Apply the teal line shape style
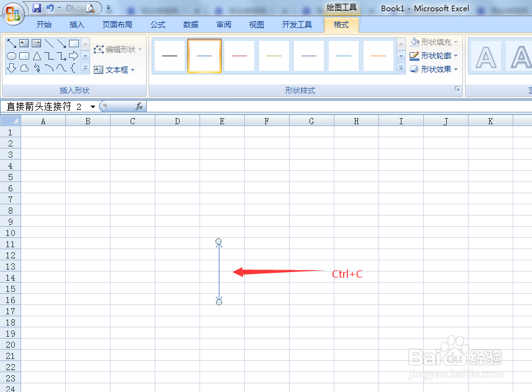The image size is (532, 392). (x=344, y=56)
